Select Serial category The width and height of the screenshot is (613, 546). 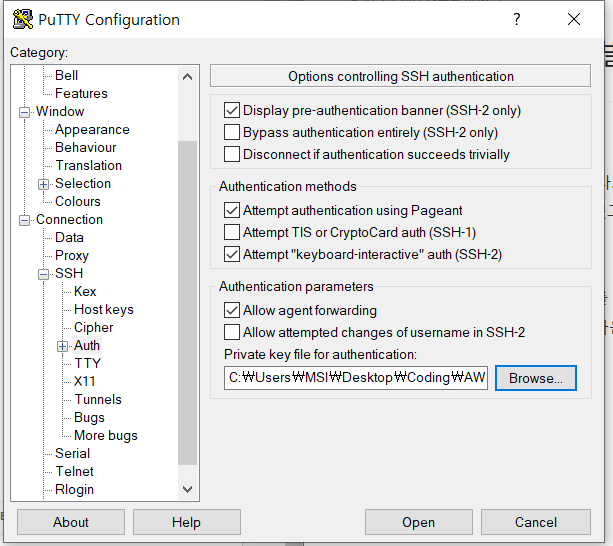coord(72,453)
